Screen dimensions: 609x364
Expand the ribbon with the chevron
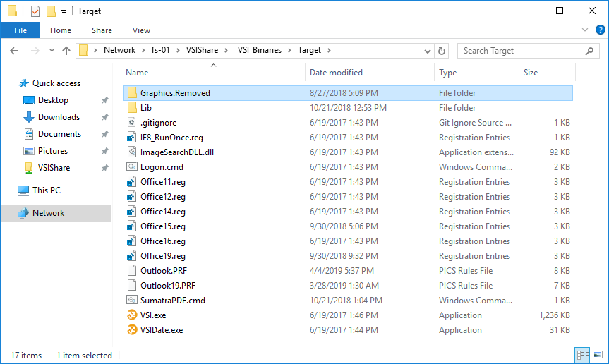(584, 30)
